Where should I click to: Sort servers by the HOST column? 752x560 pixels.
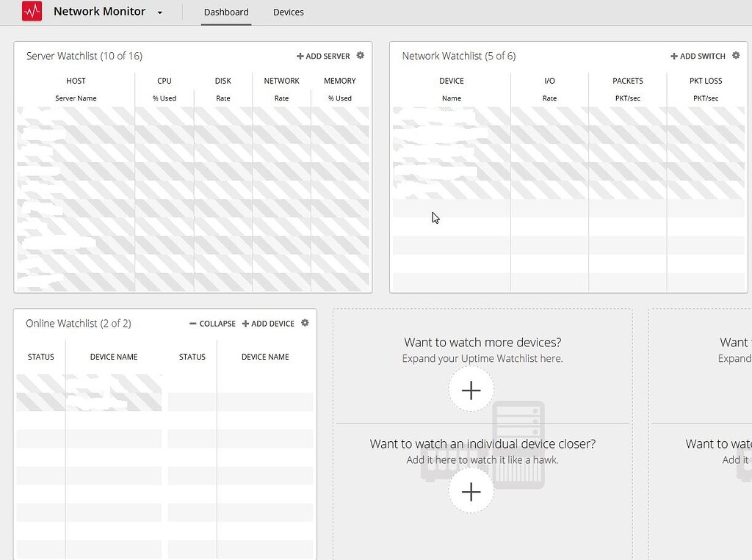(x=76, y=81)
